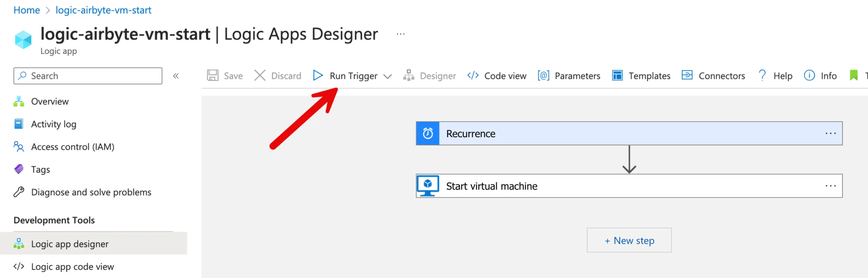Viewport: 868px width, 278px height.
Task: Click the New step button
Action: point(629,240)
